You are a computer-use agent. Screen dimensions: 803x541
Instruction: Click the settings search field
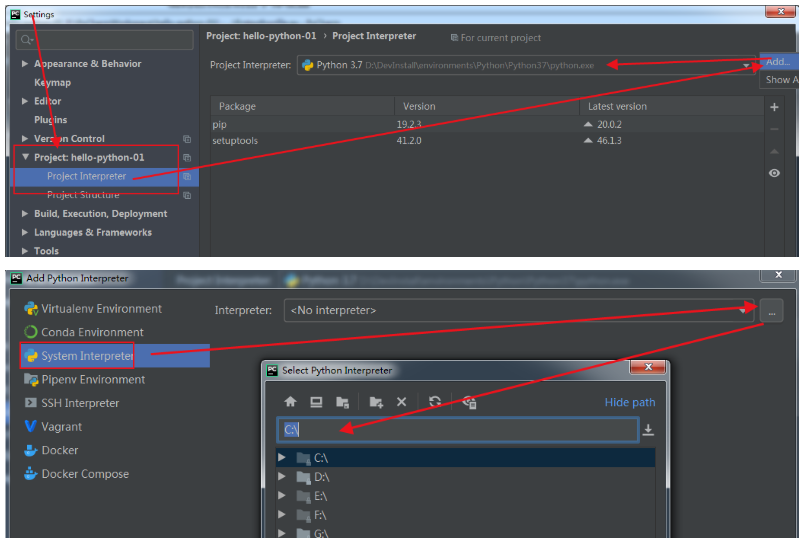click(x=105, y=40)
